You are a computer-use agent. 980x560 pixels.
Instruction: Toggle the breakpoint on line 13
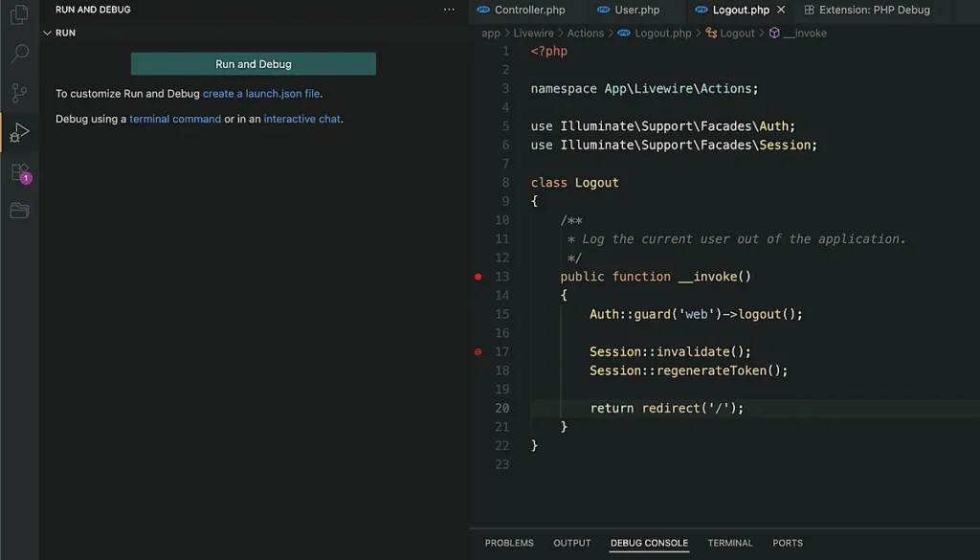click(x=478, y=276)
